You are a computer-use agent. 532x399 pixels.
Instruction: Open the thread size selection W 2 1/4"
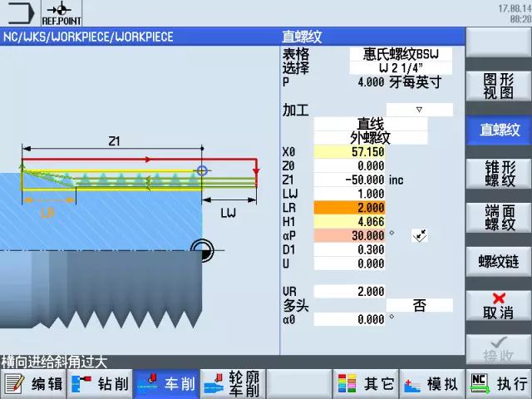pyautogui.click(x=401, y=67)
